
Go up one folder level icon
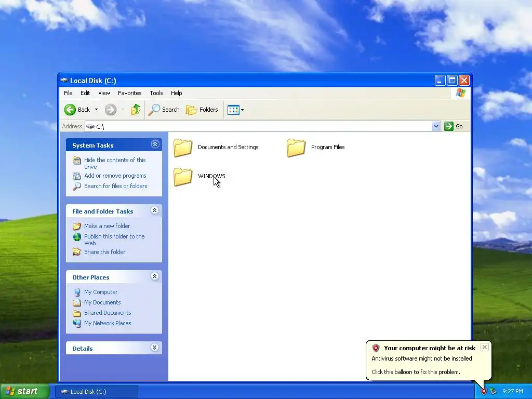(136, 110)
